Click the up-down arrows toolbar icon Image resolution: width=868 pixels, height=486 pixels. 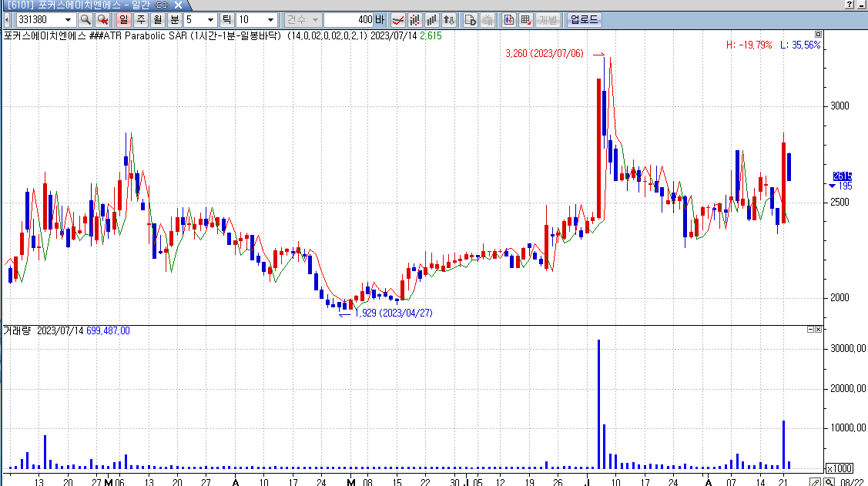[x=449, y=19]
